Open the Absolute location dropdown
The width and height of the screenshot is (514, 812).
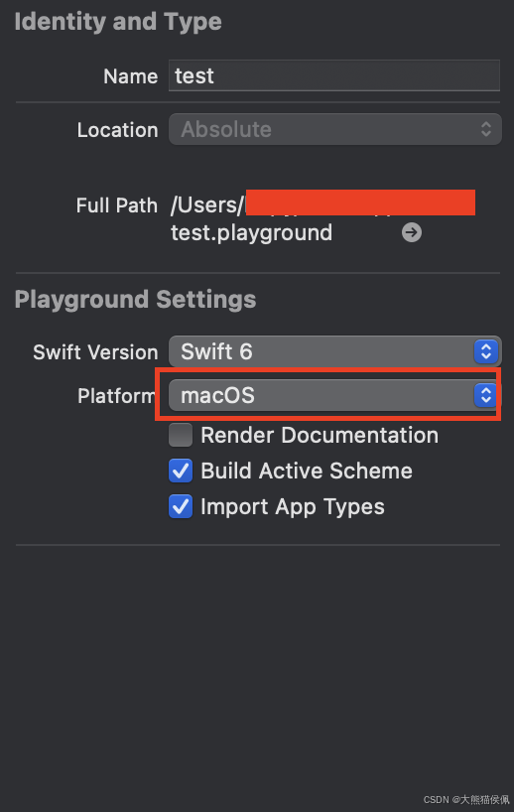point(335,129)
